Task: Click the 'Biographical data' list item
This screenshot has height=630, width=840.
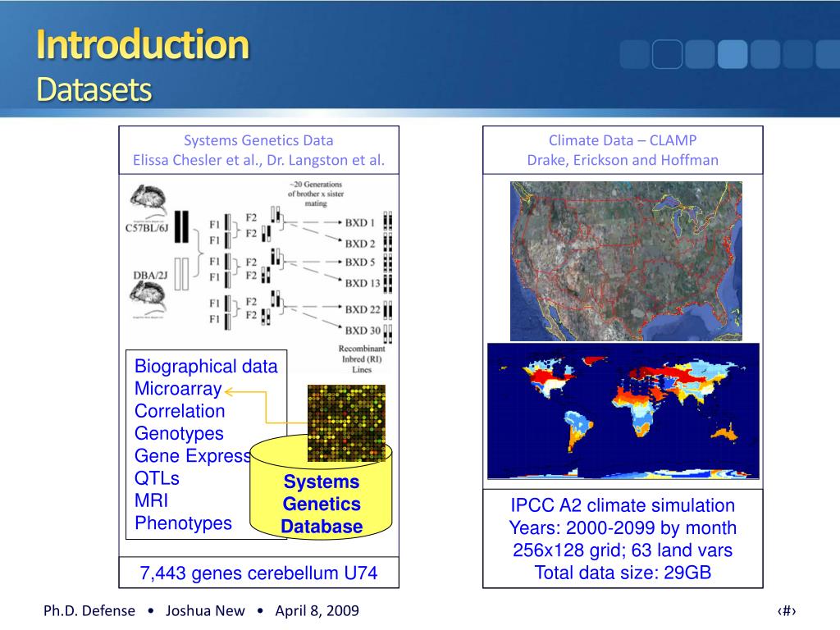Action: 206,367
